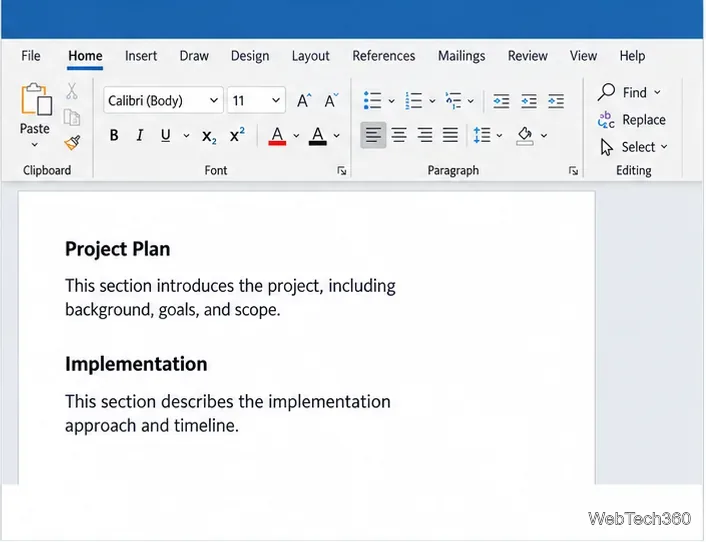Click the last indent icon
Screen dimensions: 706x542
556,101
